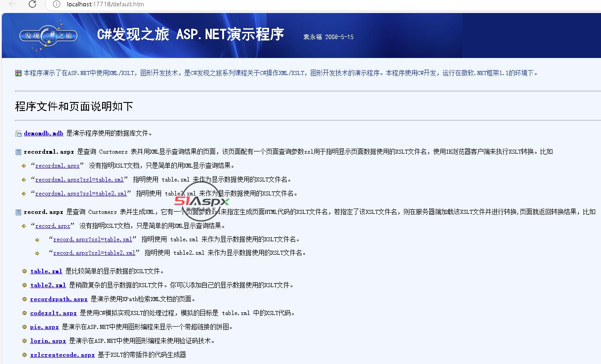Image resolution: width=601 pixels, height=364 pixels.
Task: Click text 是比较简单的显示数据的XSLT文件。
Action: point(115,271)
